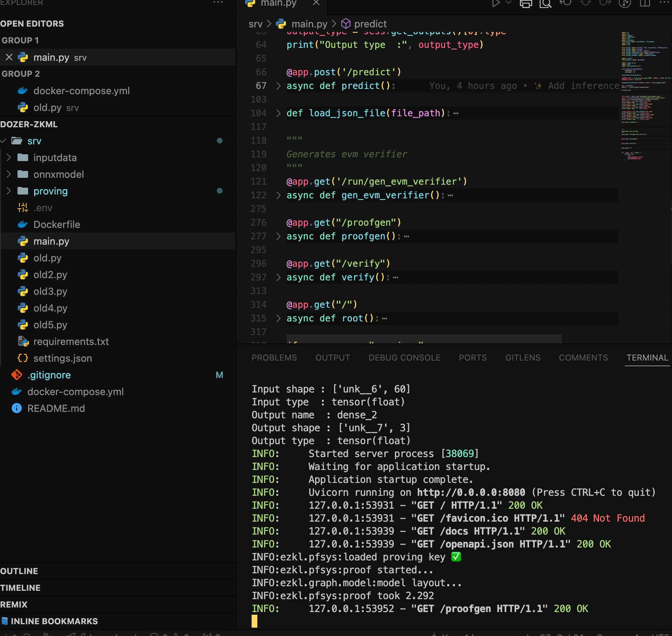Image resolution: width=672 pixels, height=636 pixels.
Task: Click the requirements.txt file icon
Action: tap(23, 342)
